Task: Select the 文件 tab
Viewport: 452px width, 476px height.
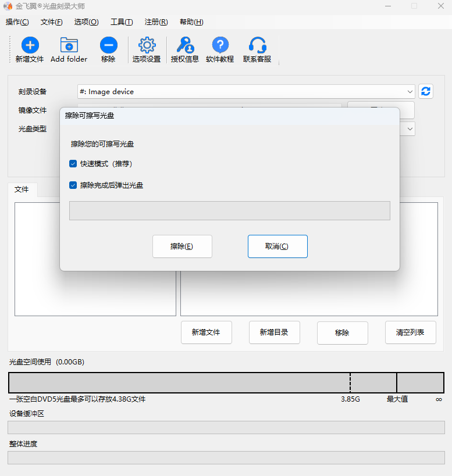Action: coord(22,189)
